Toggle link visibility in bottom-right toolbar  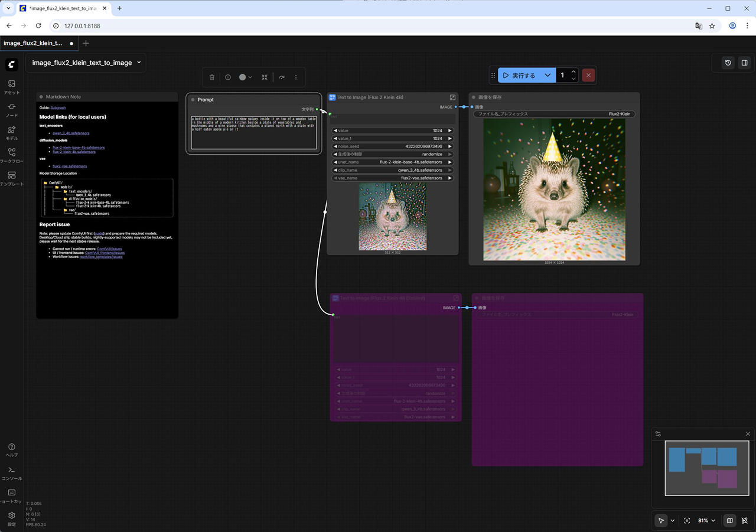pos(745,521)
